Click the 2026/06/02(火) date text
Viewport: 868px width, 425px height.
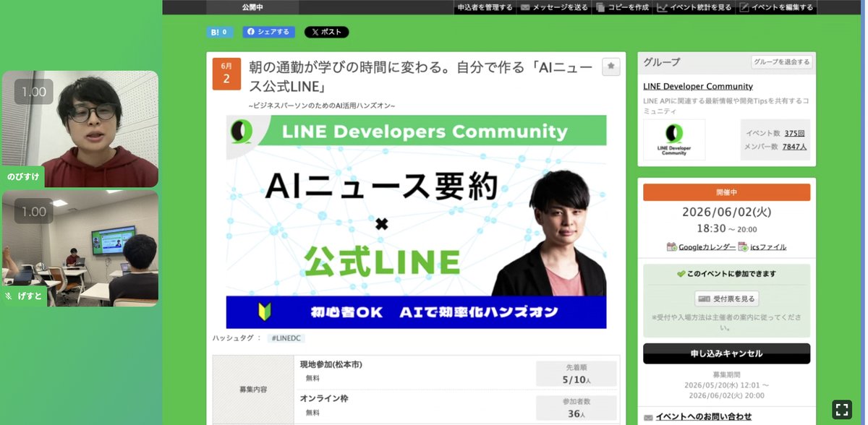coord(726,212)
